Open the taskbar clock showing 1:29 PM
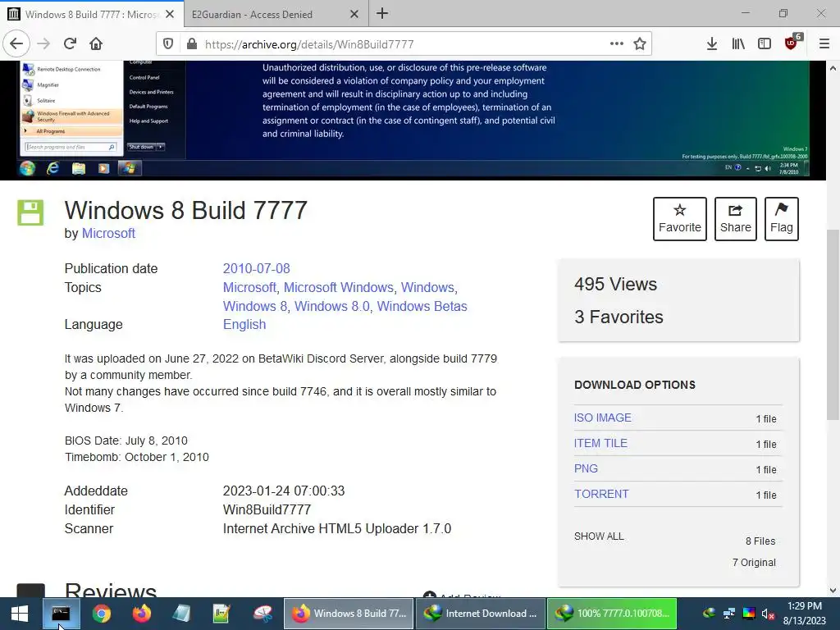 coord(805,614)
